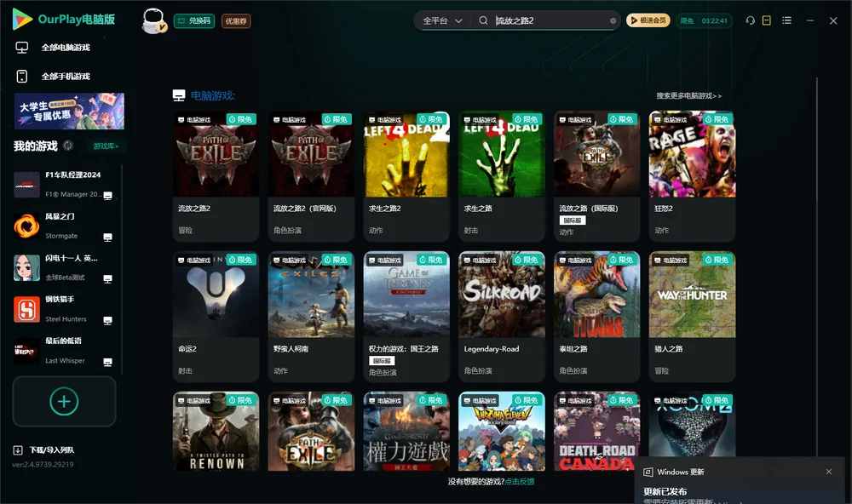This screenshot has width=852, height=504.
Task: Dismiss the Windows 更新 notification
Action: (829, 472)
